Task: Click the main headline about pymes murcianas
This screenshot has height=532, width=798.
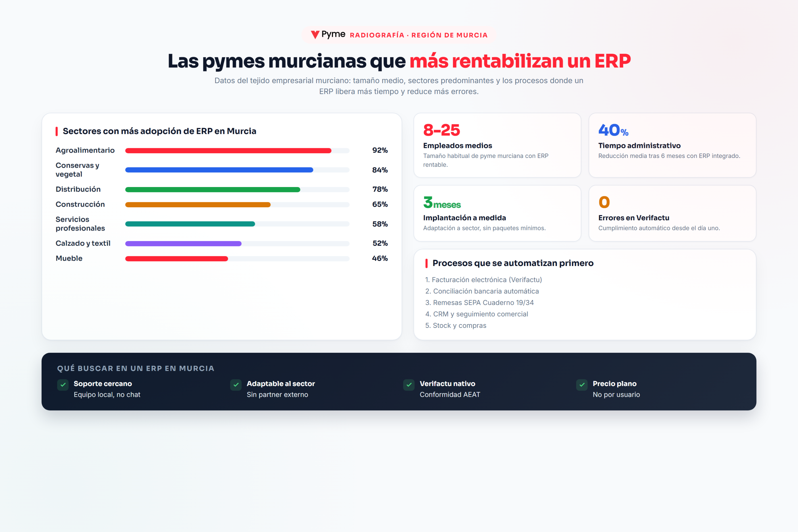Action: tap(399, 61)
